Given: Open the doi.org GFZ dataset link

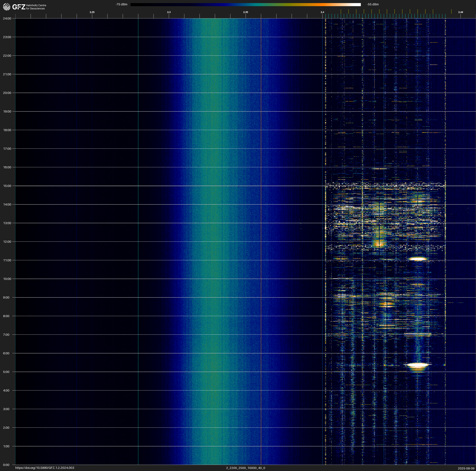Looking at the screenshot, I should click(x=45, y=468).
